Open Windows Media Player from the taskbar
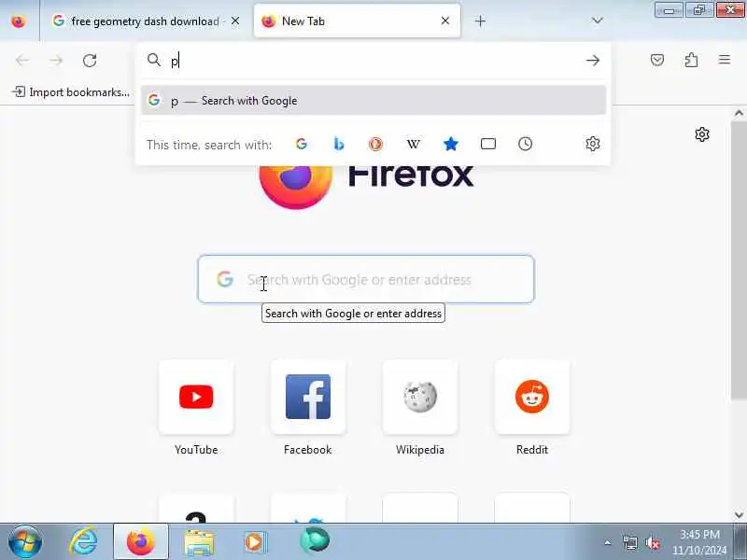Screen dimensions: 747x560 coord(256,542)
